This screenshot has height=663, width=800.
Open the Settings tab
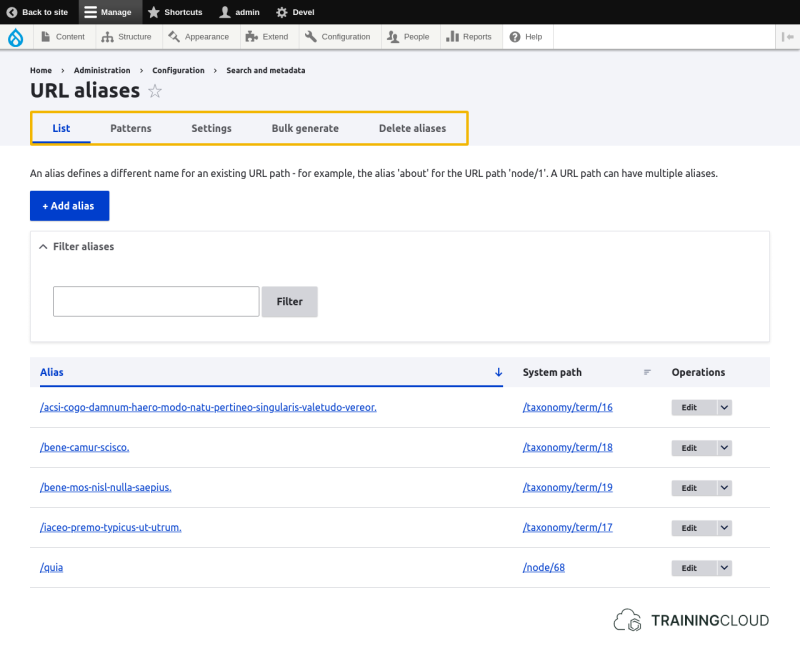(211, 128)
